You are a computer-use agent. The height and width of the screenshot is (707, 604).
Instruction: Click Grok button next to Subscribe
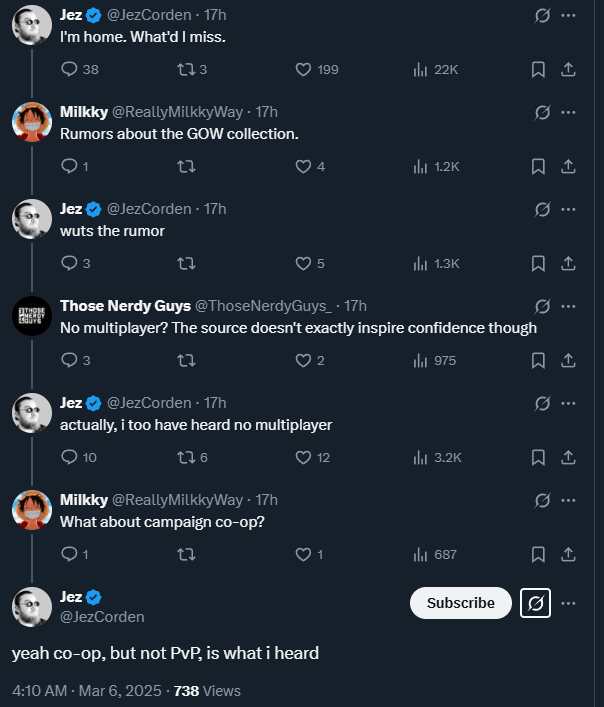coord(535,603)
